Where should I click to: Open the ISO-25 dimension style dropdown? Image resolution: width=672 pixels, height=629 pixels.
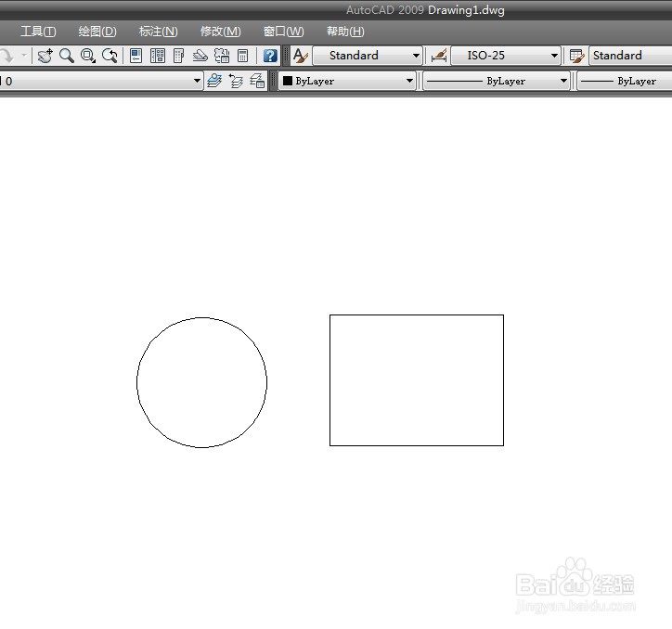[x=506, y=56]
